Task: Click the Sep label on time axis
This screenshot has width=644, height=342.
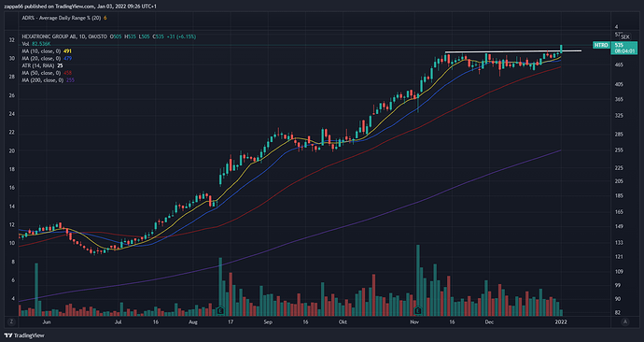Action: tap(268, 322)
